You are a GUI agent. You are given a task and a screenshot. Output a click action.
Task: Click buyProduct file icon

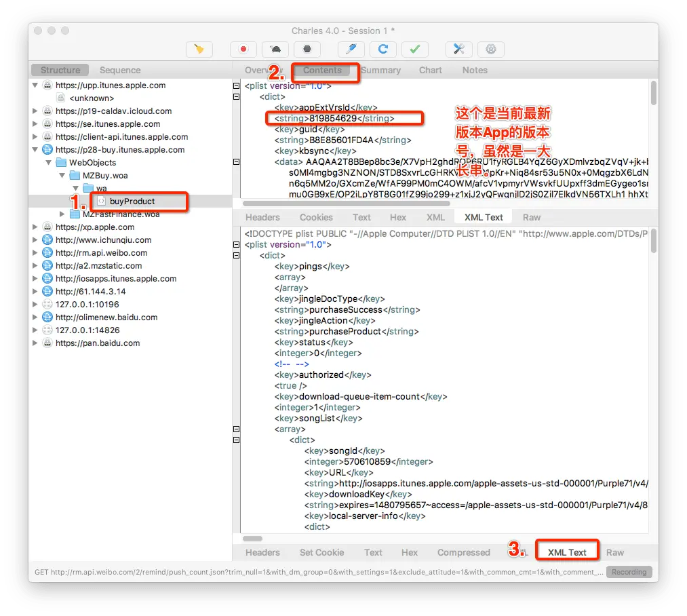point(102,201)
